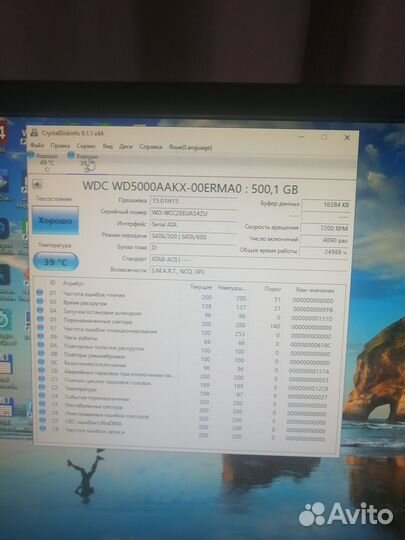Open the Файл menu

(x=37, y=146)
